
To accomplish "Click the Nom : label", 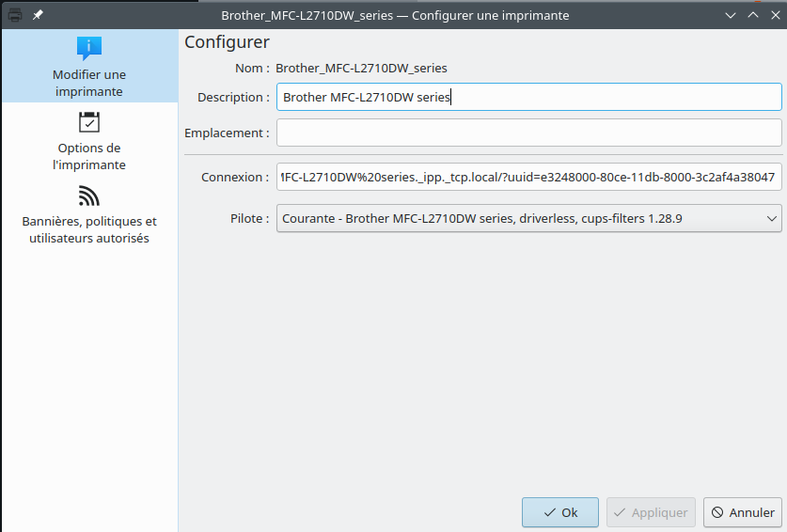I will click(253, 69).
